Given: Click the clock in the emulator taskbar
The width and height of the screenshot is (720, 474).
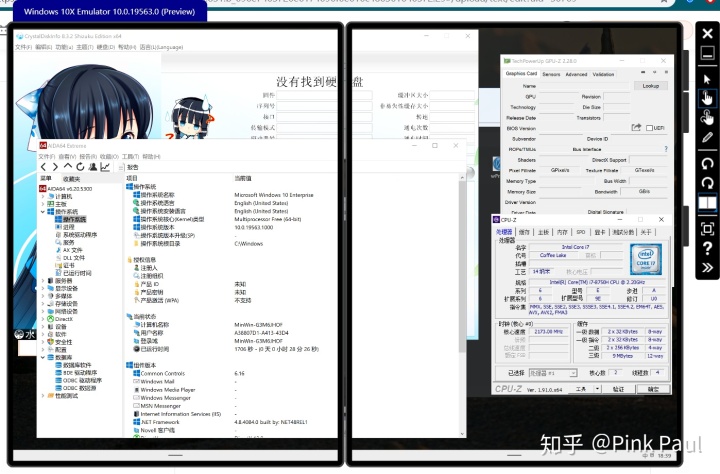Looking at the screenshot, I should pos(664,456).
